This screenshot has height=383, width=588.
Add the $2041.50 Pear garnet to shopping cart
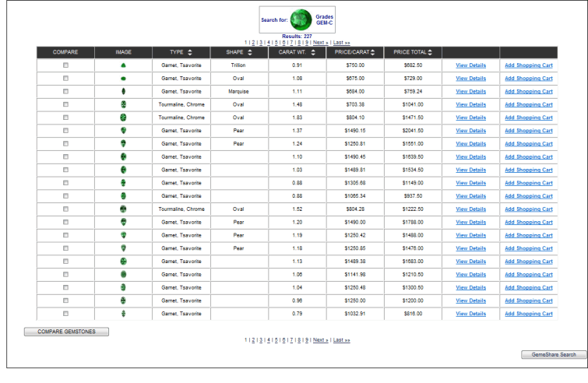(528, 131)
